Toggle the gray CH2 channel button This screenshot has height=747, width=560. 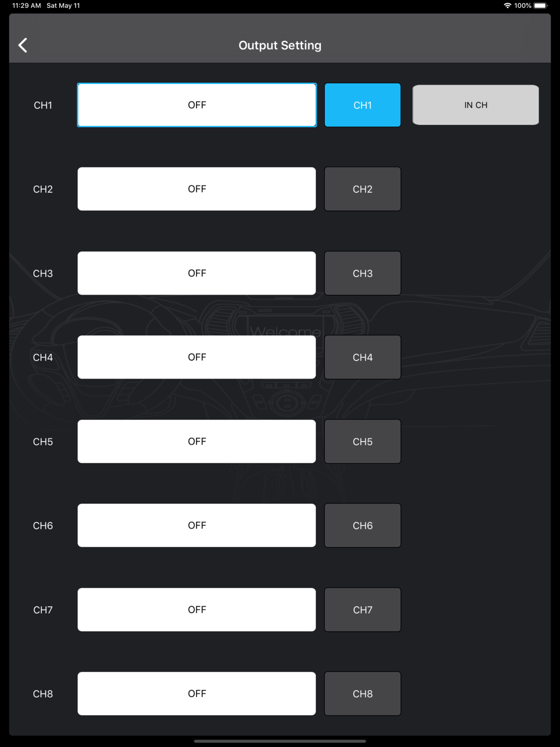(x=362, y=189)
